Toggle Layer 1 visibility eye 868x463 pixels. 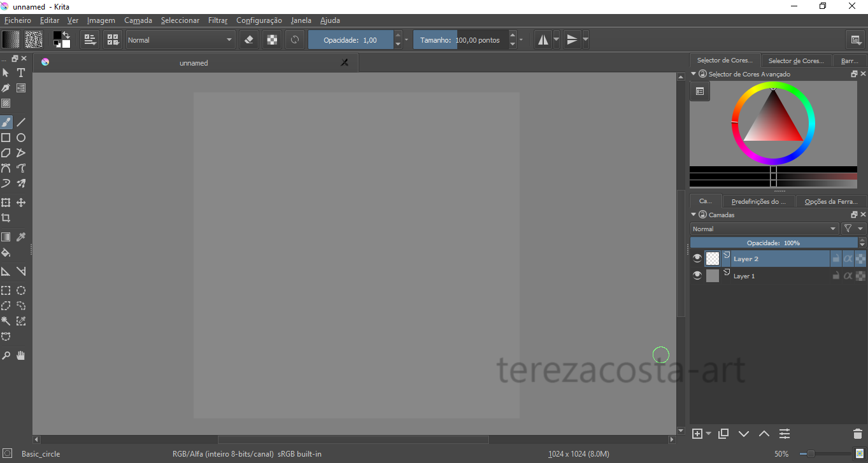click(x=697, y=276)
